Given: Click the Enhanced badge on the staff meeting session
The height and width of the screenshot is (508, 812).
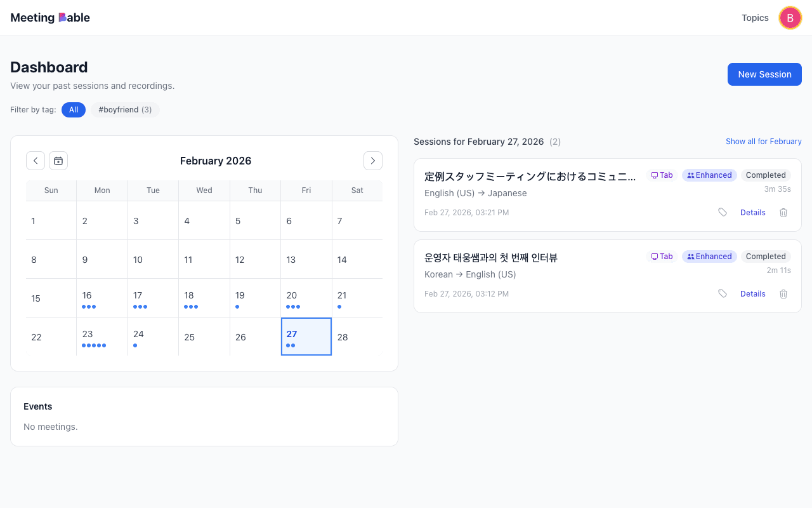Looking at the screenshot, I should (x=709, y=175).
